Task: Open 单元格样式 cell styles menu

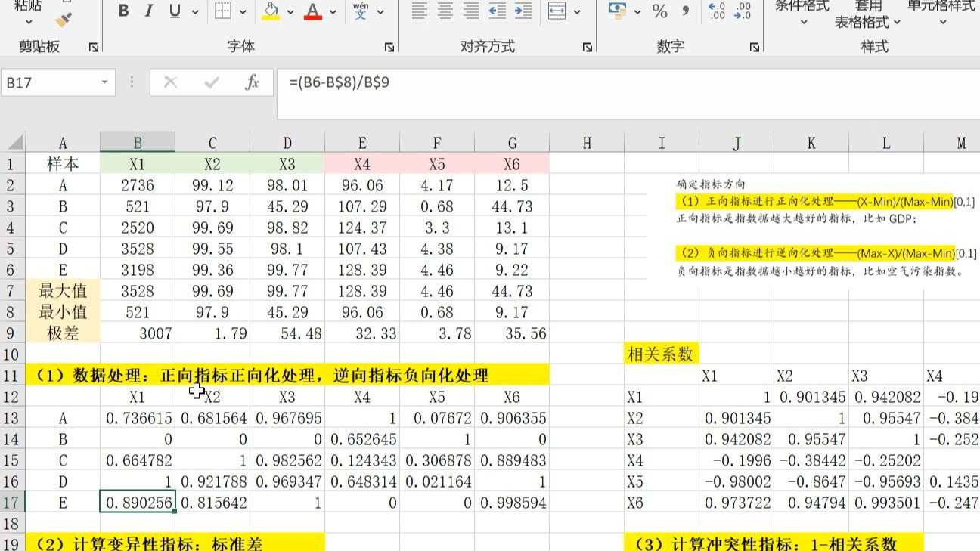Action: [x=941, y=13]
